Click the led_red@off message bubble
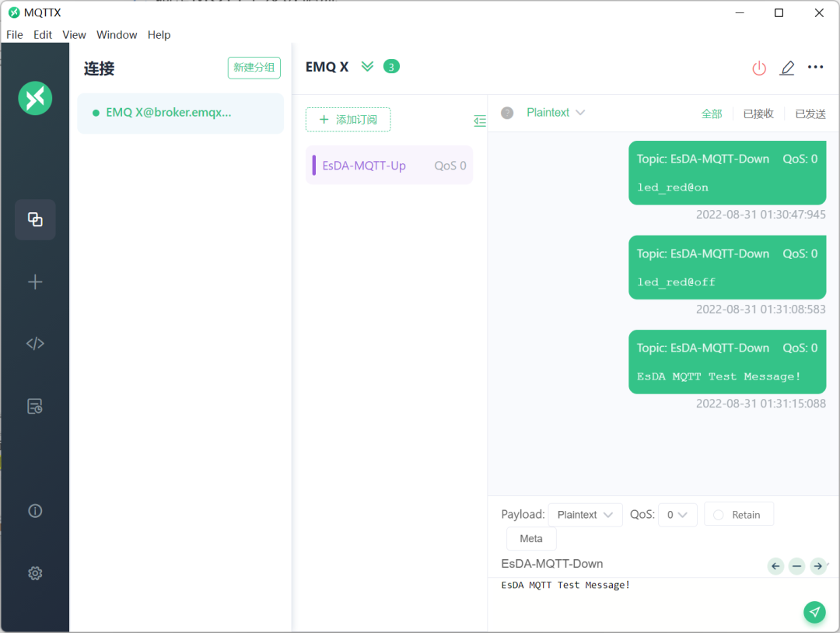This screenshot has width=840, height=633. point(727,268)
